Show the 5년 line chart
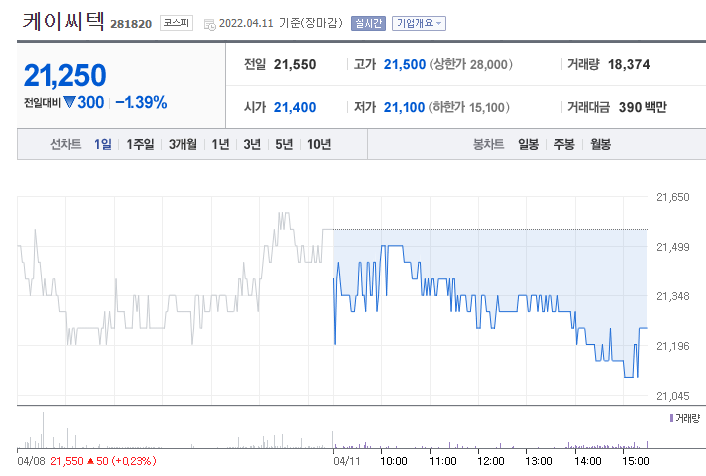 [284, 144]
